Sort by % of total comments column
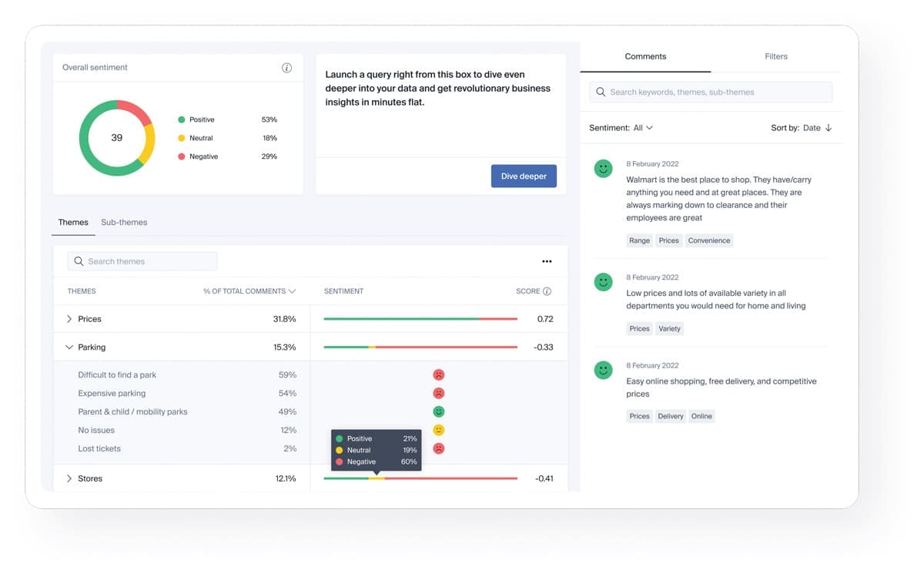 tap(249, 291)
